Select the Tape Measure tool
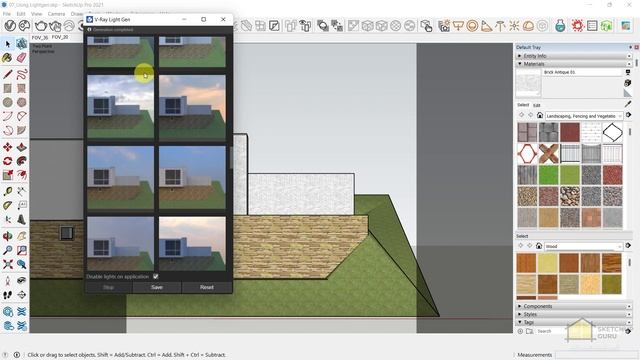The width and height of the screenshot is (640, 360). click(x=7, y=191)
